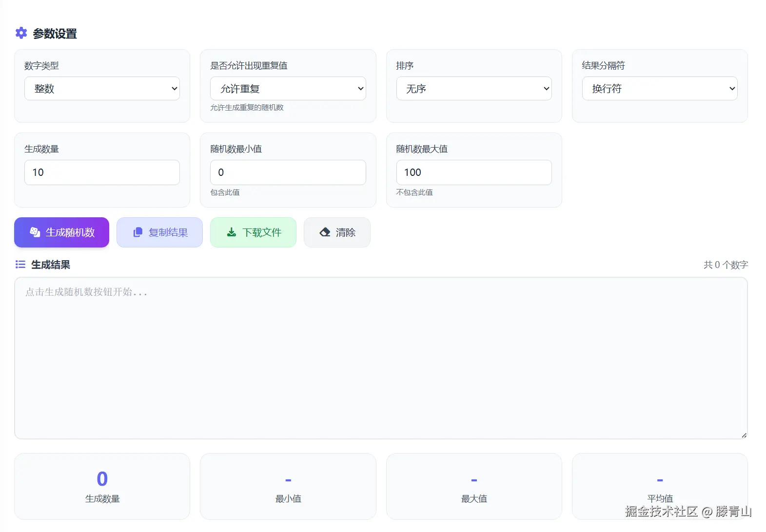Click the 平均值 statistic card label
Viewport: 766px width, 532px height.
pyautogui.click(x=660, y=499)
